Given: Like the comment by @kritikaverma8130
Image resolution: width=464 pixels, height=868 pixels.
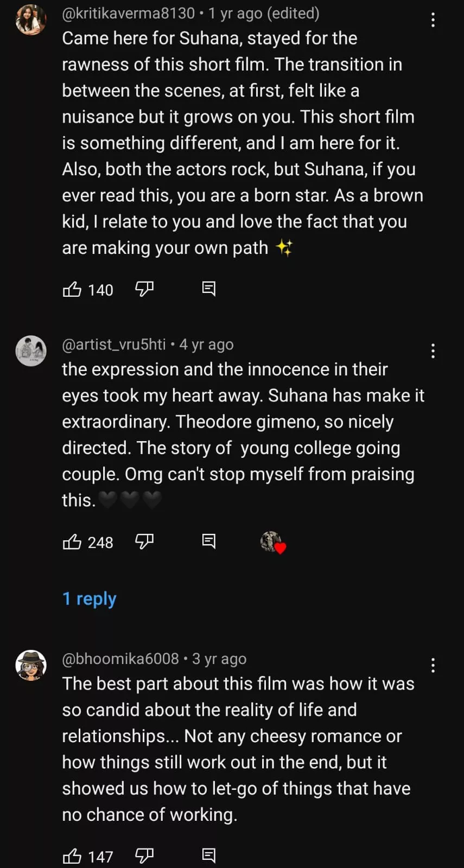Looking at the screenshot, I should 72,289.
